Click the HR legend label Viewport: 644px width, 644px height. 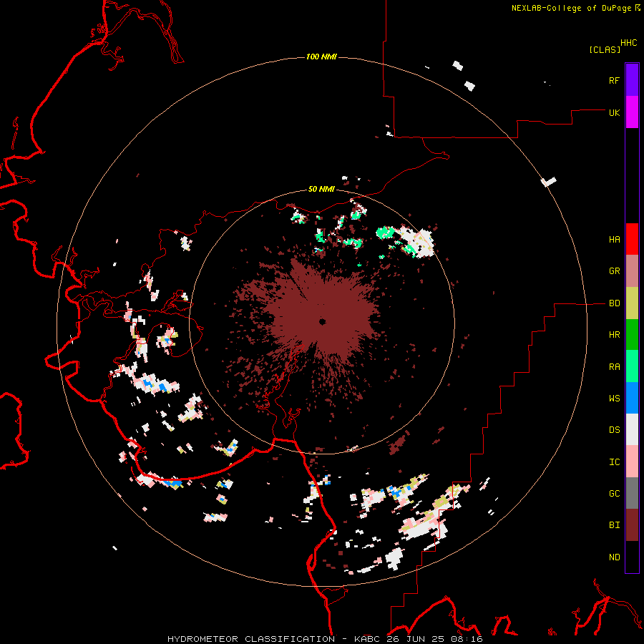(x=614, y=335)
